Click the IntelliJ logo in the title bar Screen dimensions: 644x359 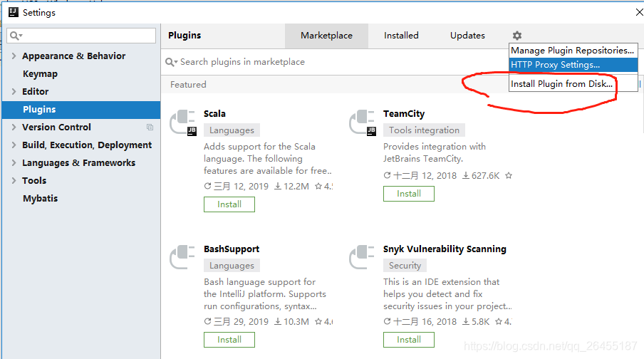(13, 12)
